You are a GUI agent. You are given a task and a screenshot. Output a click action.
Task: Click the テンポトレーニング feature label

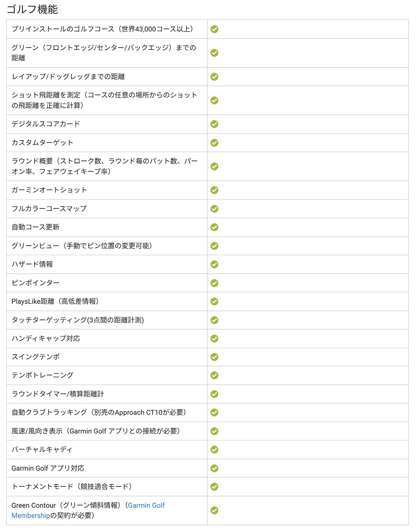43,375
